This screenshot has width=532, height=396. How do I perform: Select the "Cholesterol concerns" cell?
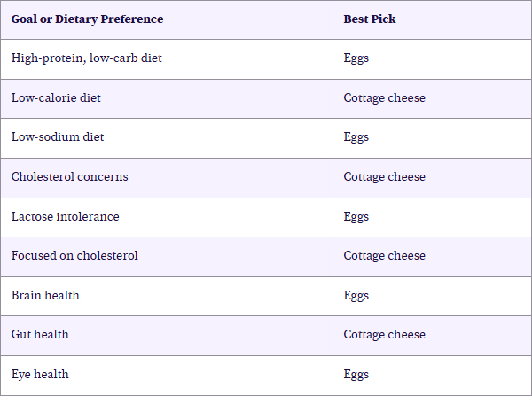click(x=69, y=176)
